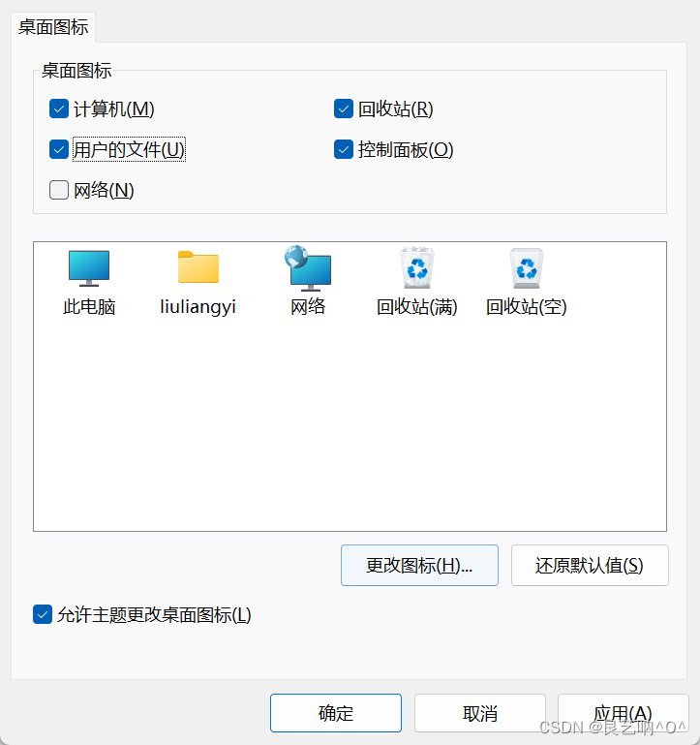Uncheck the 回收站(R) checkbox
Viewport: 700px width, 745px height.
344,109
